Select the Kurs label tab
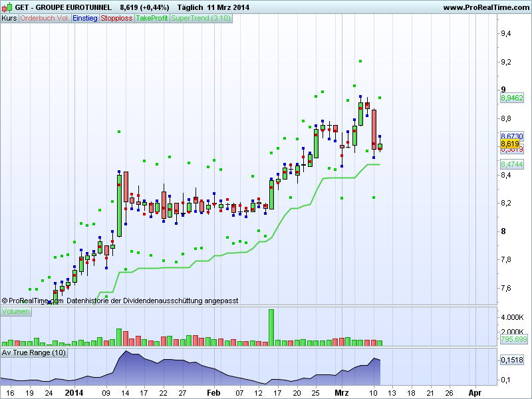The height and width of the screenshot is (399, 532). click(9, 19)
